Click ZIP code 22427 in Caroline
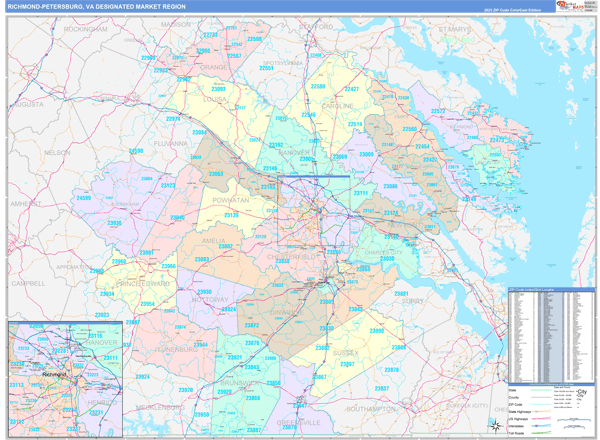The image size is (600, 440). pos(352,89)
